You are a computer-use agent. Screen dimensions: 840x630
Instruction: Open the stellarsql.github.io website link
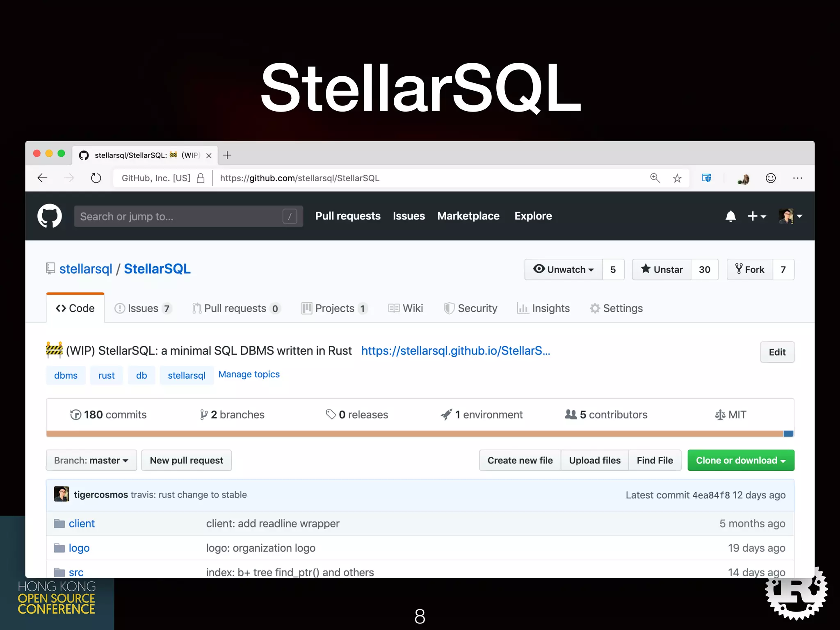(456, 351)
